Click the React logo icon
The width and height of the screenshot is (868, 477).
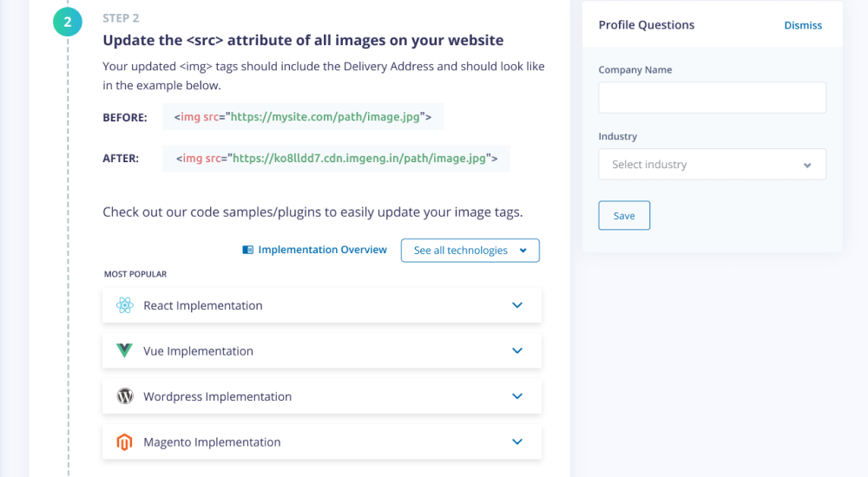pyautogui.click(x=124, y=305)
